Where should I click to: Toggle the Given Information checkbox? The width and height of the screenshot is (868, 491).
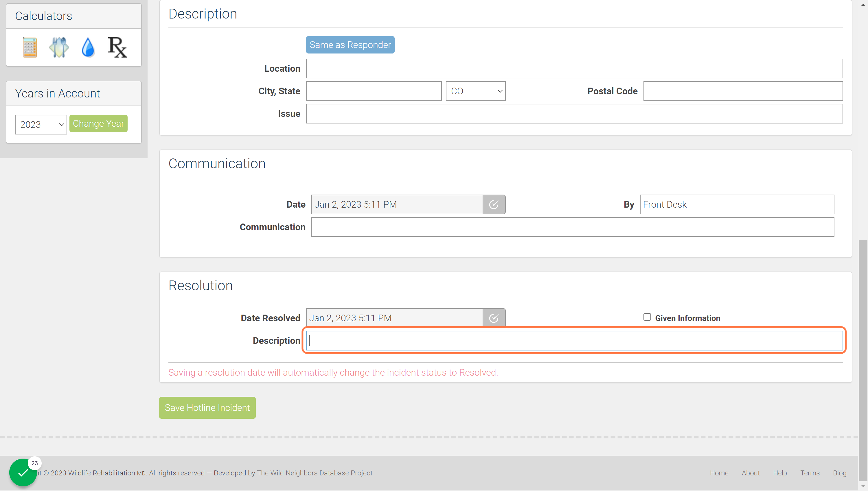[647, 317]
